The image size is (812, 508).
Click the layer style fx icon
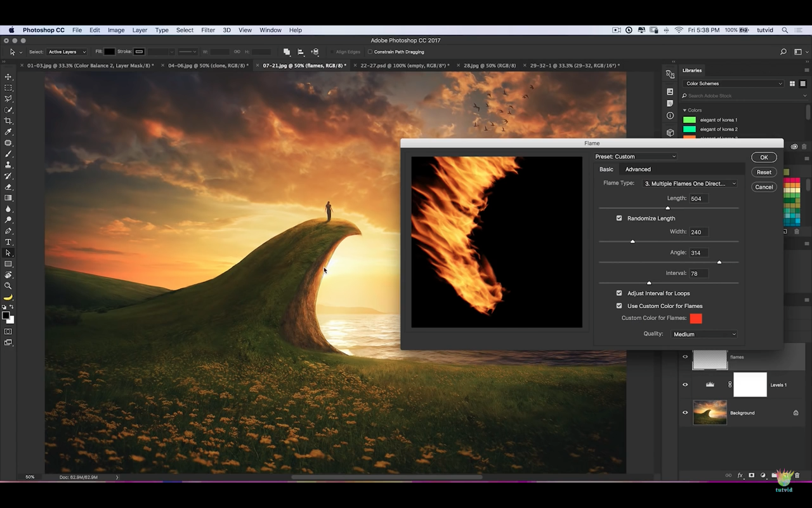pos(740,476)
